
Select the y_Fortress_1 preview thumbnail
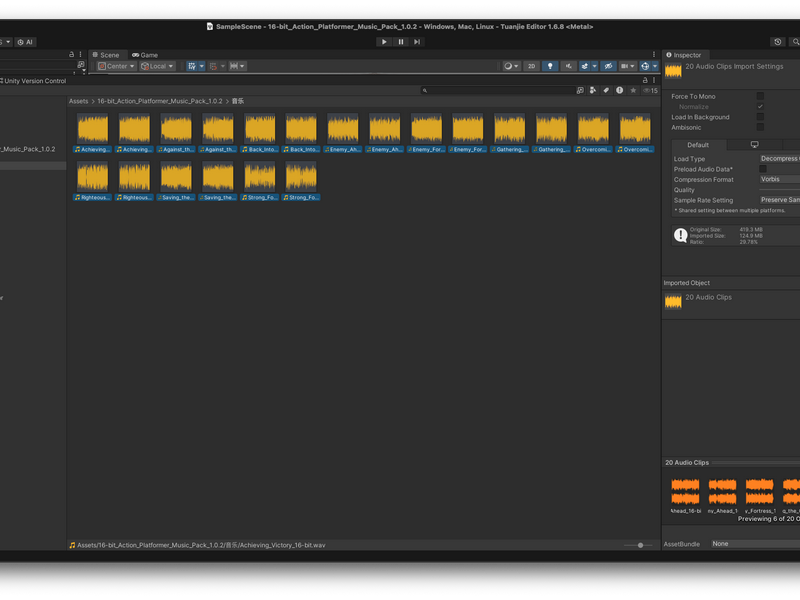pyautogui.click(x=760, y=495)
